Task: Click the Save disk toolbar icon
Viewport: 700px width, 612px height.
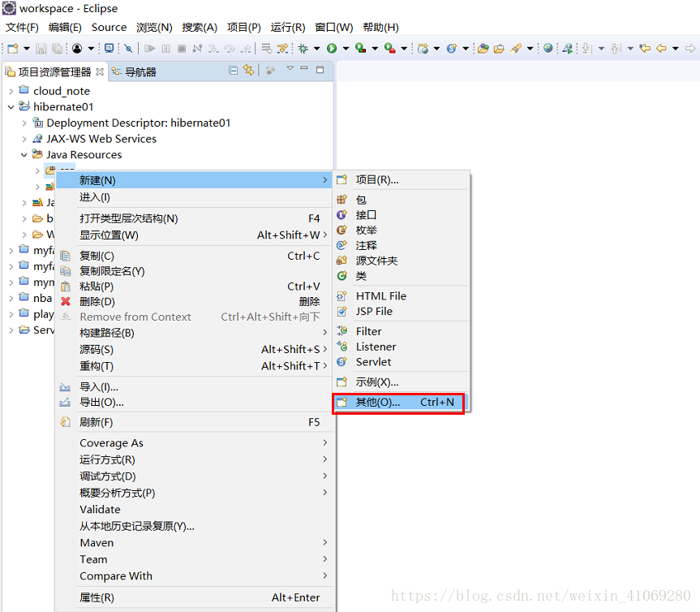Action: pyautogui.click(x=41, y=48)
